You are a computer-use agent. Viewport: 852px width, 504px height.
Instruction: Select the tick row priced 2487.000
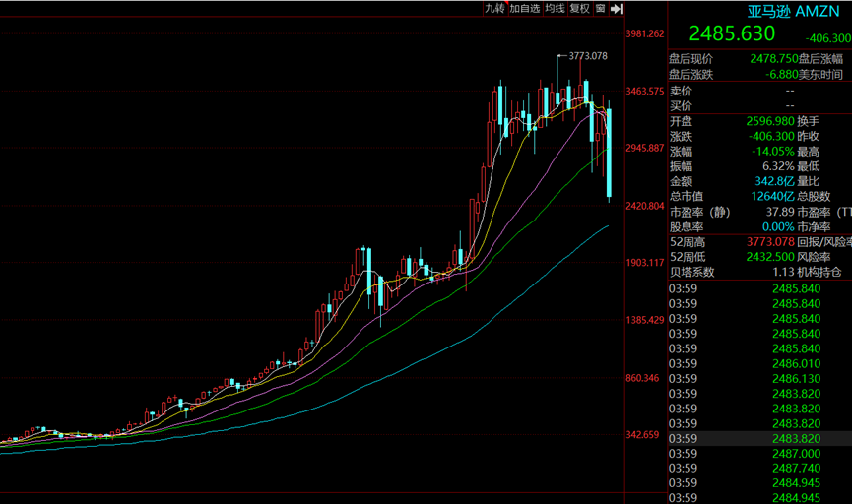point(759,454)
